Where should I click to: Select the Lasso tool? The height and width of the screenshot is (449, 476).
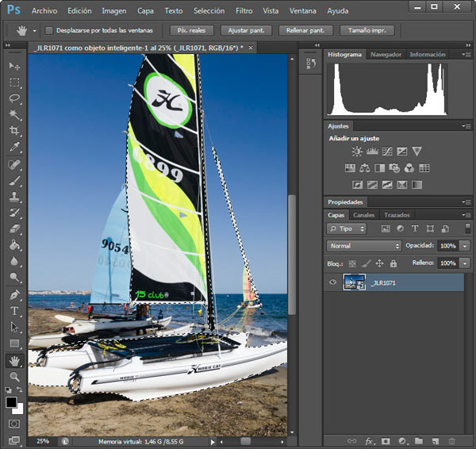[x=14, y=98]
